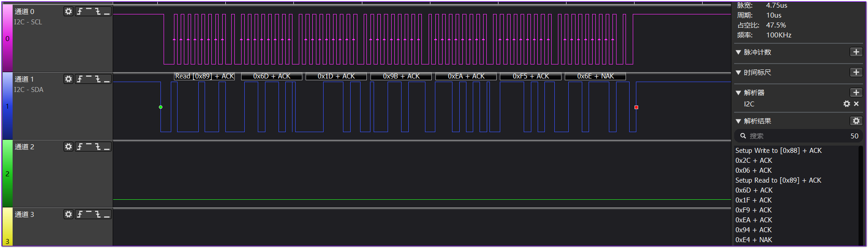The width and height of the screenshot is (868, 248).
Task: Set falling edge trigger on 通道 2
Action: click(x=98, y=147)
